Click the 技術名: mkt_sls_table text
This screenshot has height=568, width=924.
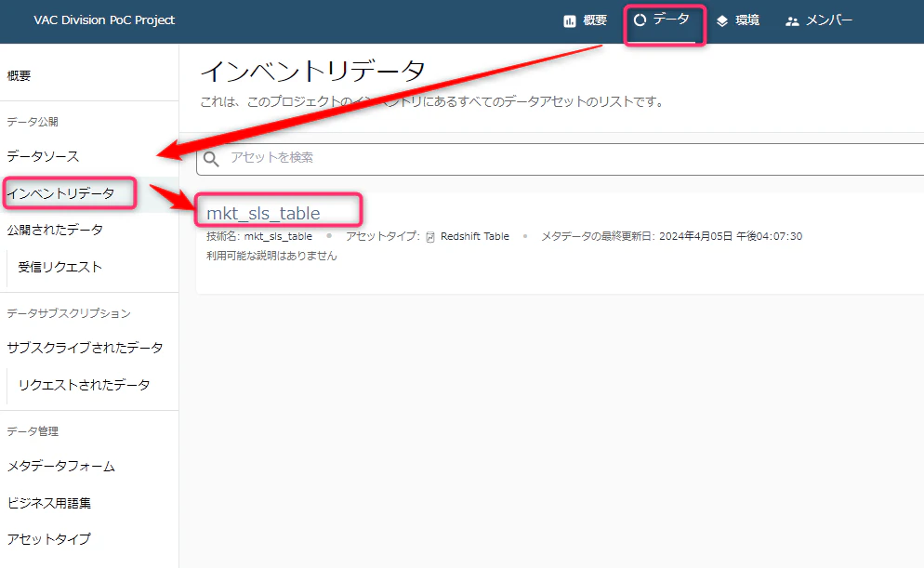pos(259,236)
